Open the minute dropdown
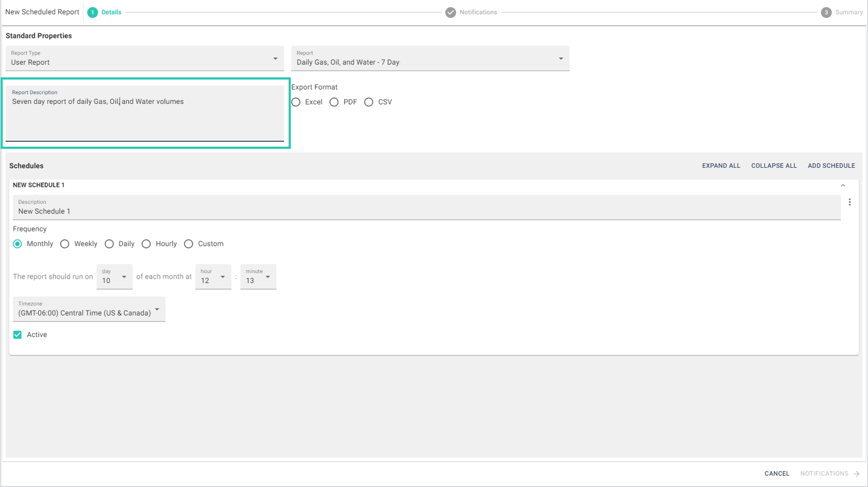868x487 pixels. pyautogui.click(x=258, y=277)
